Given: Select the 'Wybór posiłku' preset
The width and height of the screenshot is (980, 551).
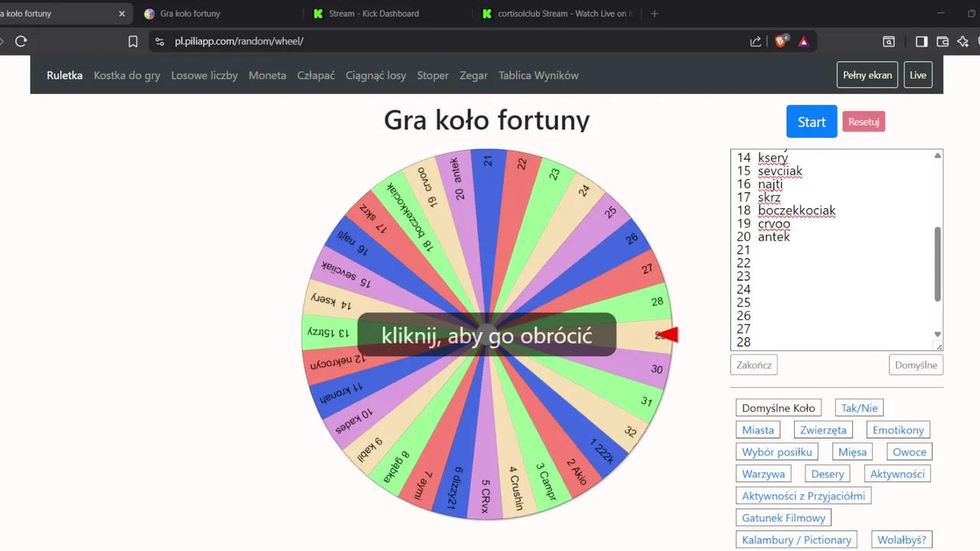Looking at the screenshot, I should click(x=777, y=452).
